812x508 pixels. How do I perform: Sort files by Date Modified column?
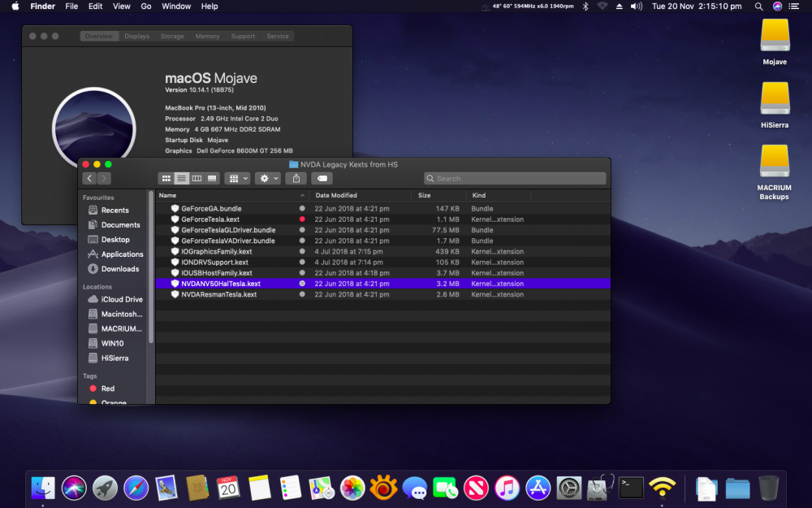tap(361, 195)
